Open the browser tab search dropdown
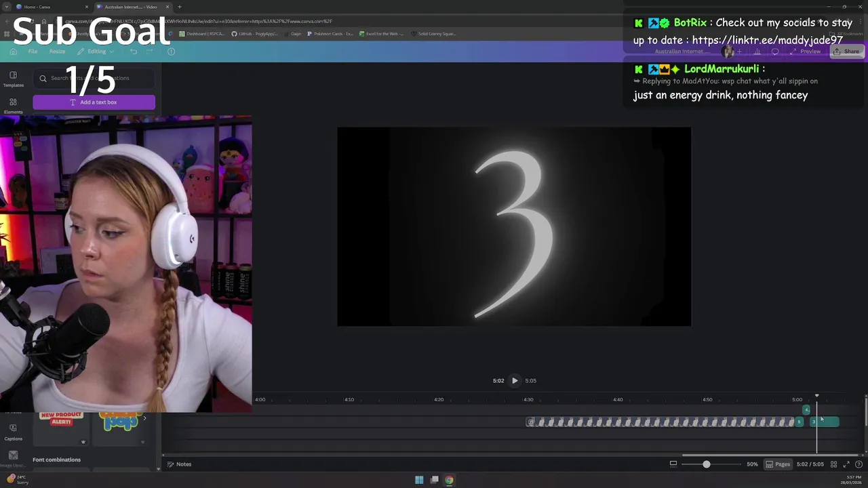The height and width of the screenshot is (488, 868). pos(6,7)
